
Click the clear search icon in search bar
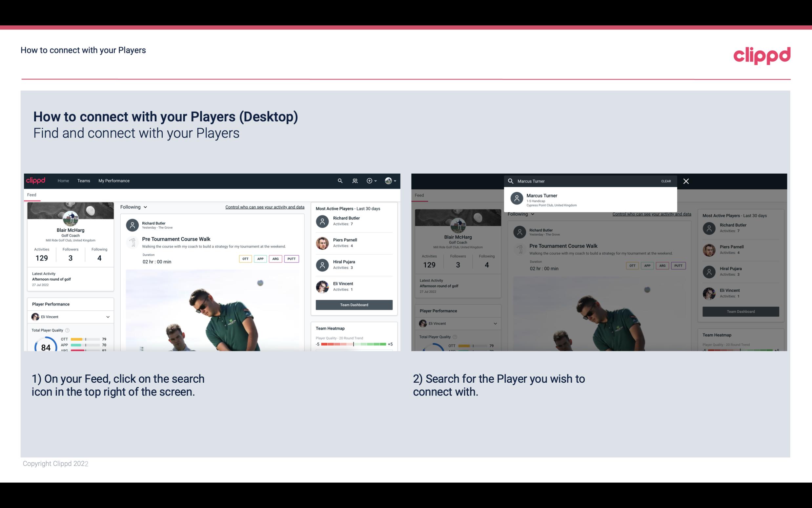(666, 181)
